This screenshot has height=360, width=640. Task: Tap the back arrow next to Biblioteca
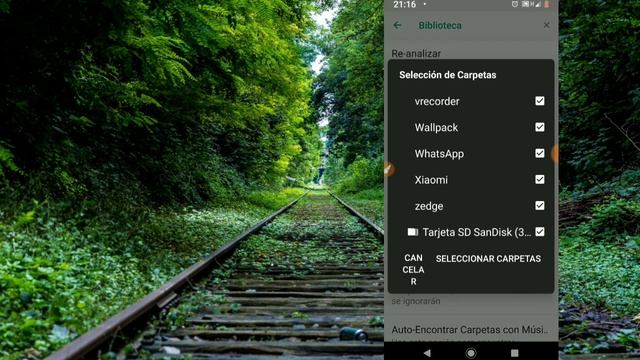tap(397, 25)
